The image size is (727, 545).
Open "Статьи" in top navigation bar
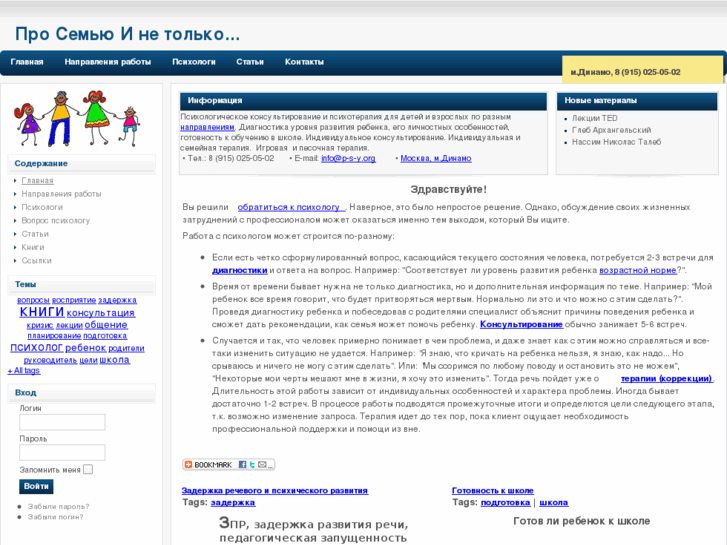click(250, 62)
